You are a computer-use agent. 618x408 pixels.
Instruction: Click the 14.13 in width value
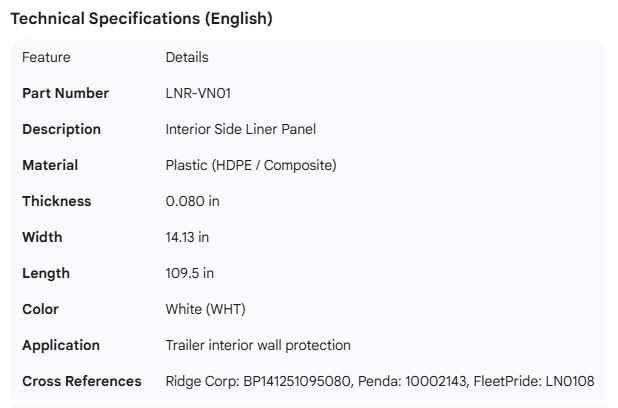(x=187, y=237)
